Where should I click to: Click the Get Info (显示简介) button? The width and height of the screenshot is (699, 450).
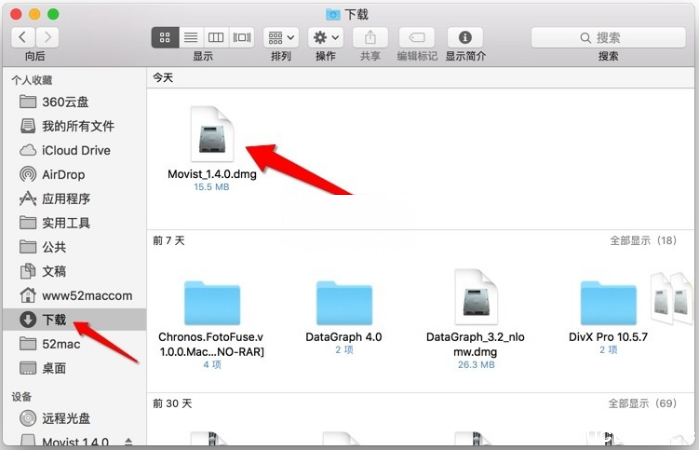pyautogui.click(x=465, y=37)
